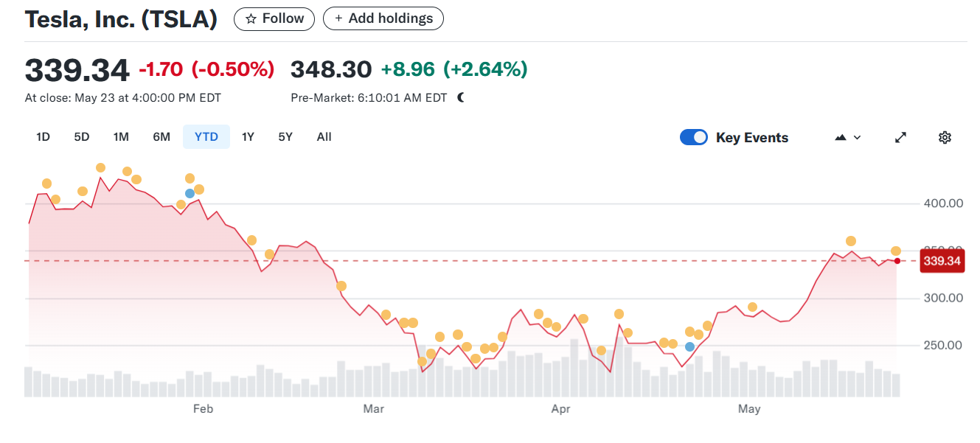
Task: Click the 400.00 axis label
Action: click(x=943, y=203)
